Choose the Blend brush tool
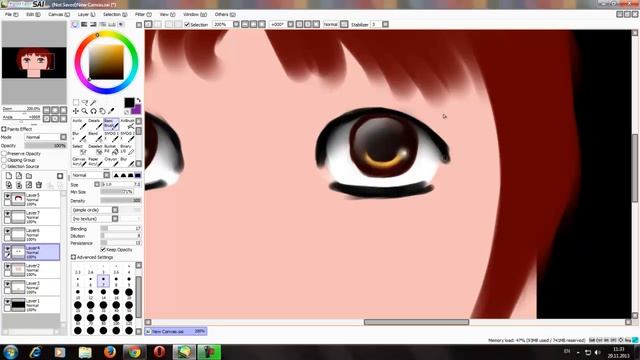 (x=95, y=137)
